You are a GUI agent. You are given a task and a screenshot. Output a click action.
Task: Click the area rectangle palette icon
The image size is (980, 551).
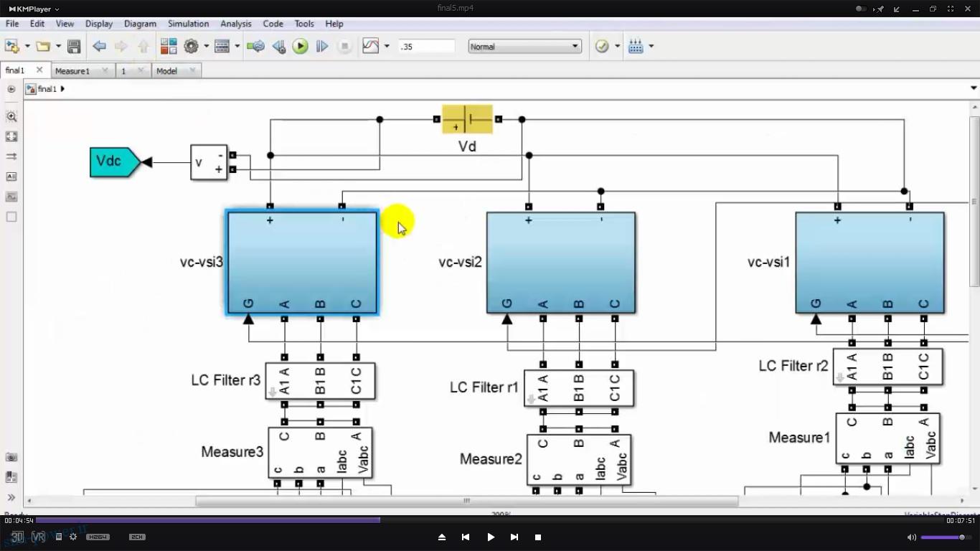(x=11, y=217)
